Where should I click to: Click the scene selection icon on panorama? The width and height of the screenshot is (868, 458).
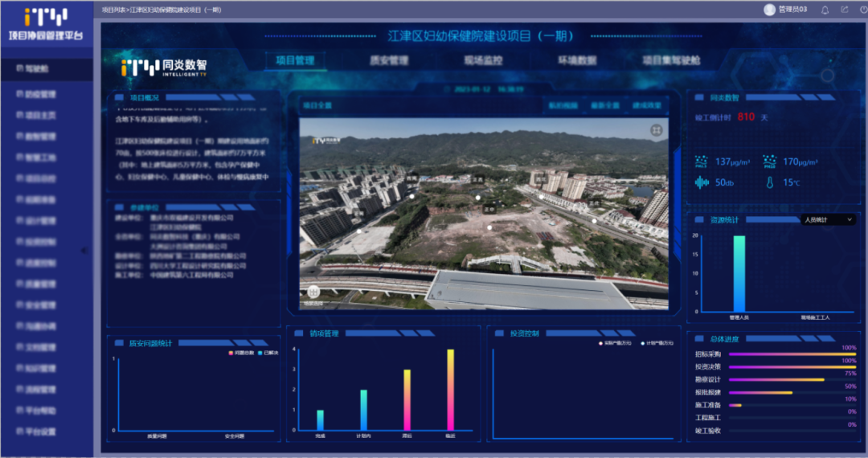pos(313,293)
